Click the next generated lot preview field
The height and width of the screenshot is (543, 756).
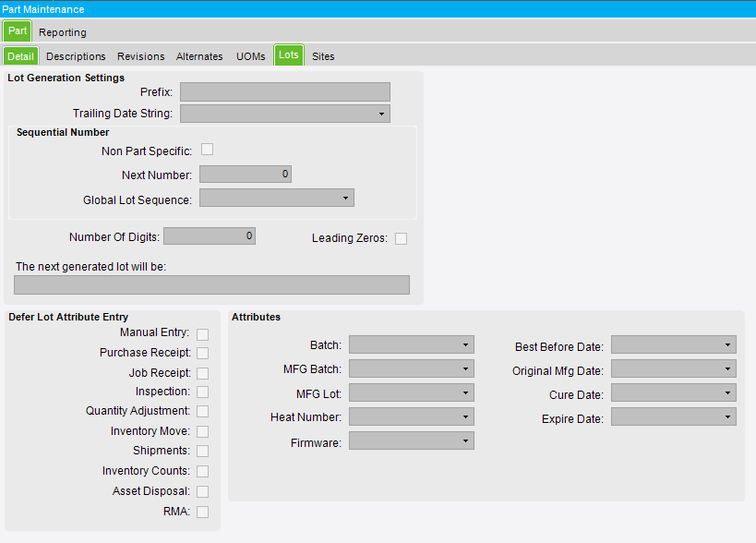pos(211,285)
